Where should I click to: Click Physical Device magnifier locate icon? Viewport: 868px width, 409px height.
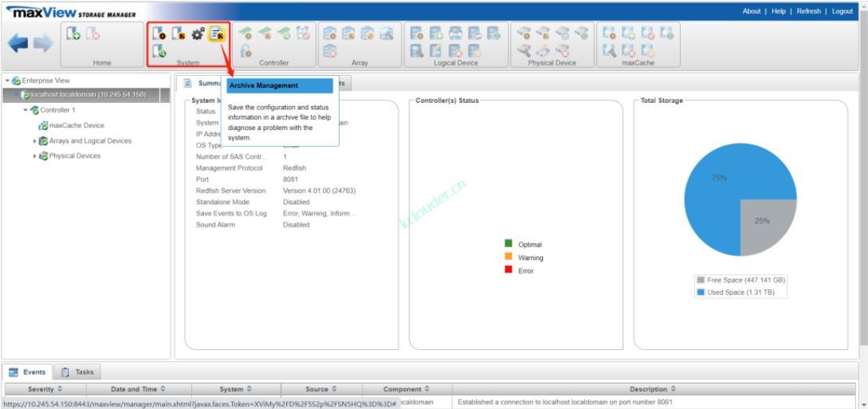tap(524, 52)
